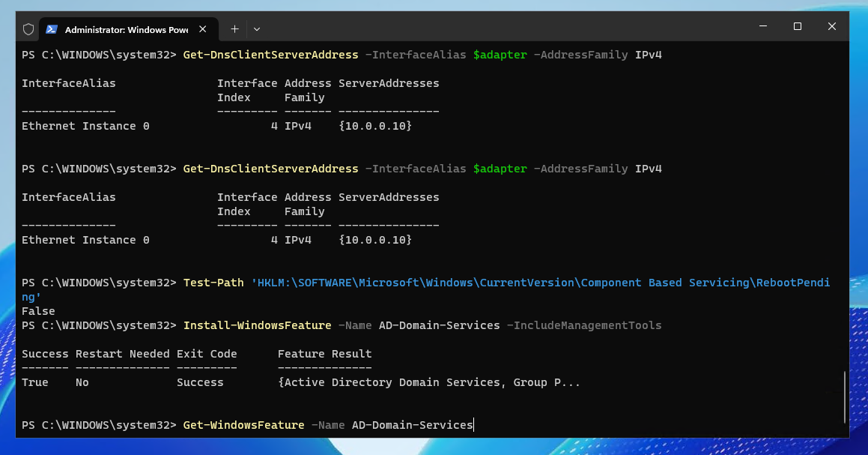Click '{Active Directory Domain Services, Group P...' value
The height and width of the screenshot is (455, 868).
point(429,382)
